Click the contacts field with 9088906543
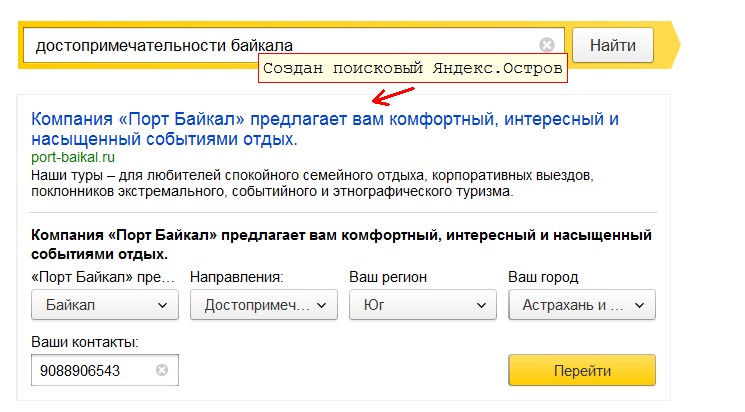The width and height of the screenshot is (745, 412). tap(95, 370)
